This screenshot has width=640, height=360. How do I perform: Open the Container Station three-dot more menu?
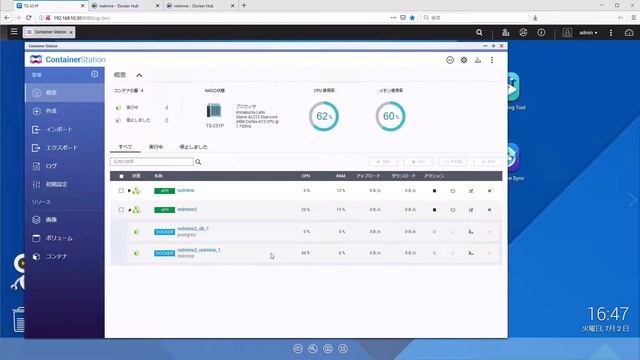coord(492,60)
